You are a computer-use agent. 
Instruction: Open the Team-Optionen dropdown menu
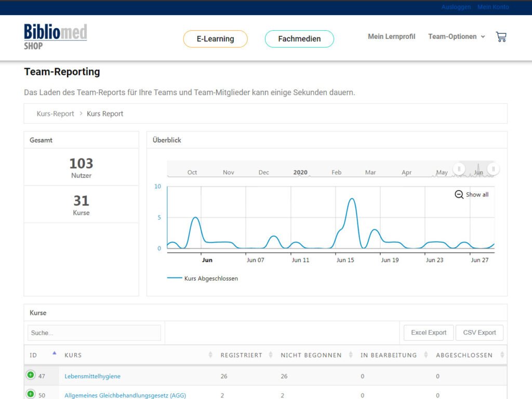click(x=456, y=37)
